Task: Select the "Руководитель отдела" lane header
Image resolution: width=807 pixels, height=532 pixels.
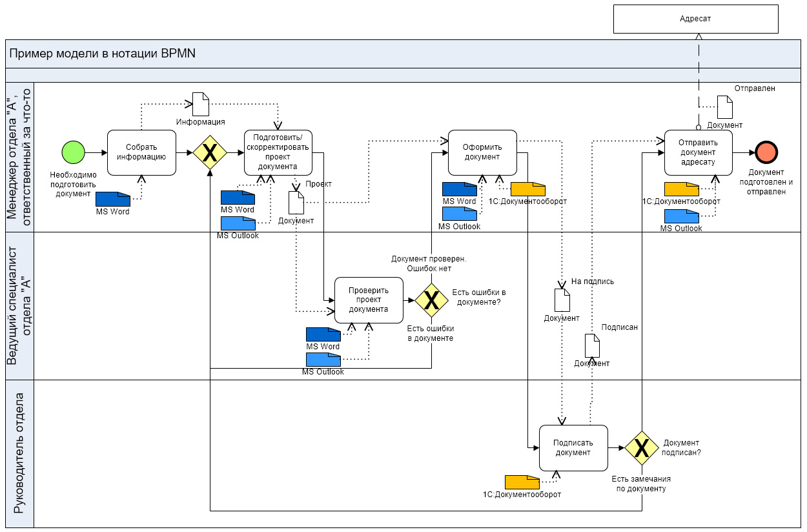Action: pos(19,454)
